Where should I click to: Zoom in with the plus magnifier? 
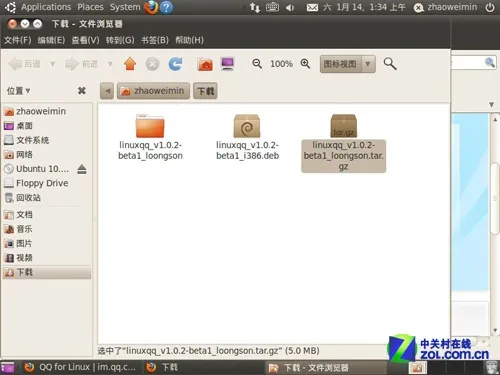[305, 63]
